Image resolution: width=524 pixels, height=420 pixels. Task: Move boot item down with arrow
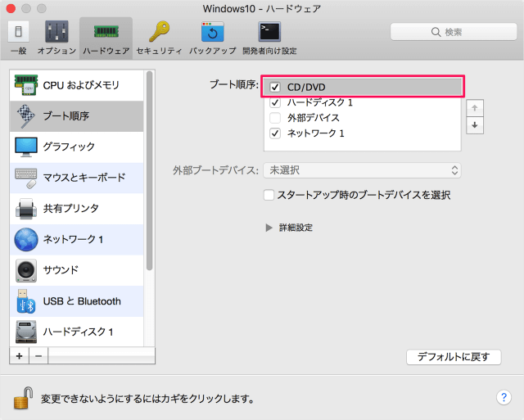click(x=475, y=125)
